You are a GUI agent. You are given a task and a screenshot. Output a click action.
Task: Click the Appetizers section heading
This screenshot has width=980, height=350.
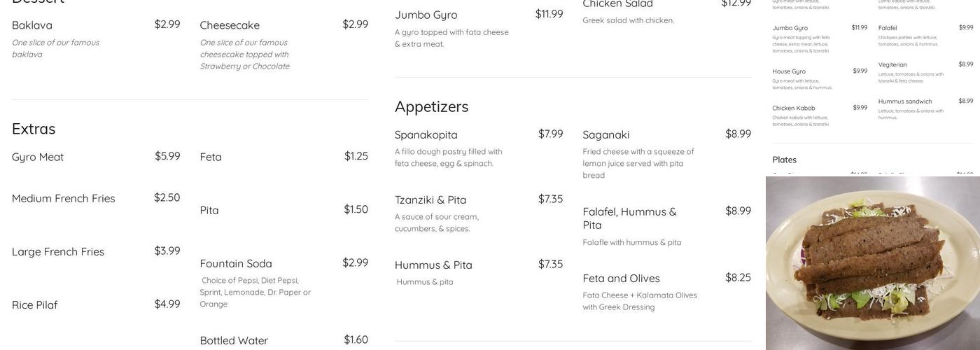click(x=431, y=106)
